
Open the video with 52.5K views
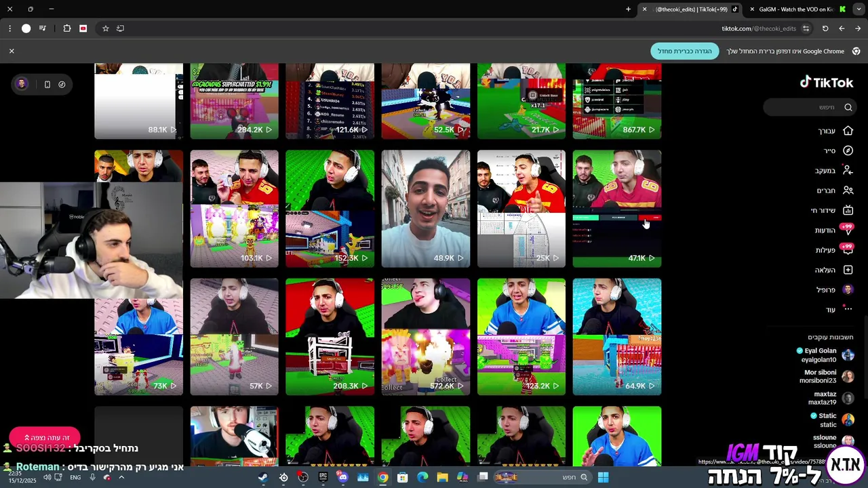426,102
